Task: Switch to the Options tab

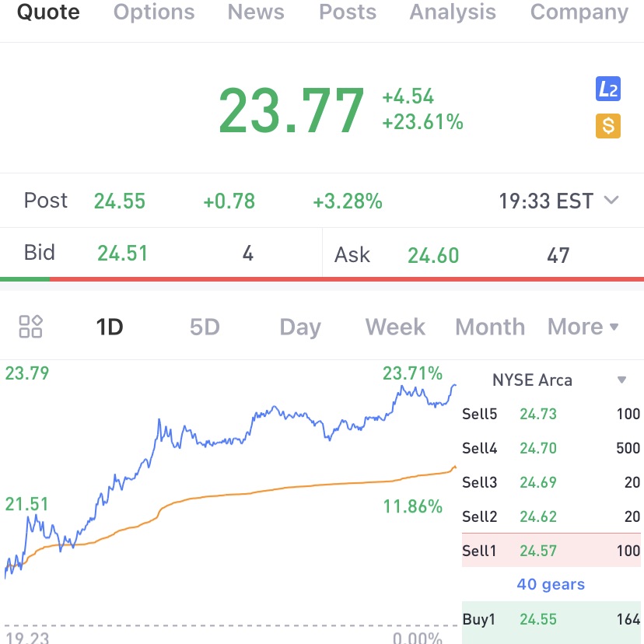Action: pyautogui.click(x=154, y=12)
